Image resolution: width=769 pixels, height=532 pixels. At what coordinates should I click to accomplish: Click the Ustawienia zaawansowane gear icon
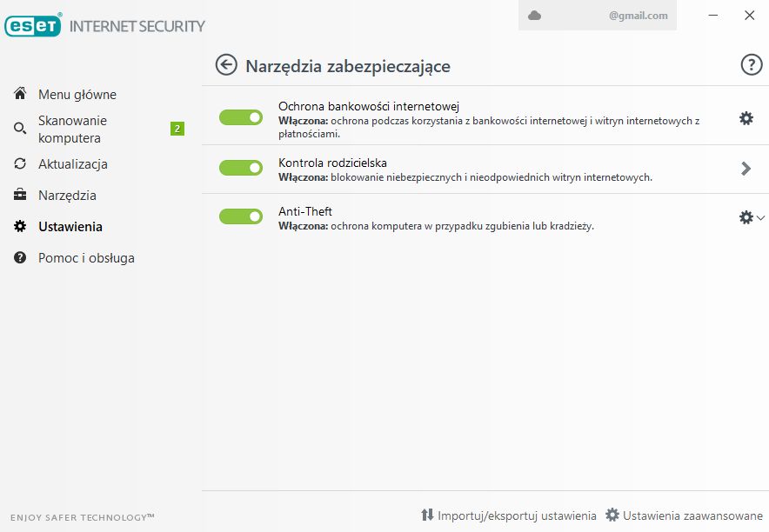click(612, 515)
